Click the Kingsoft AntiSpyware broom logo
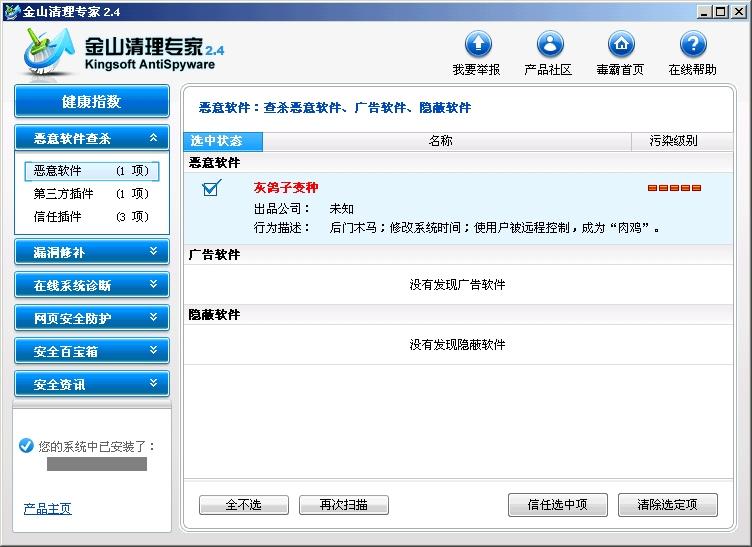Screen dimensions: 752x547 point(49,52)
